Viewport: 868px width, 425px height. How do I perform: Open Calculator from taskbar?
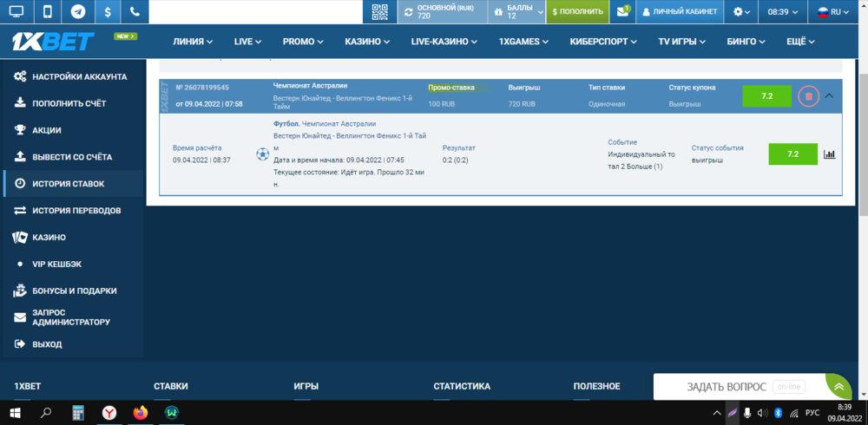click(79, 413)
